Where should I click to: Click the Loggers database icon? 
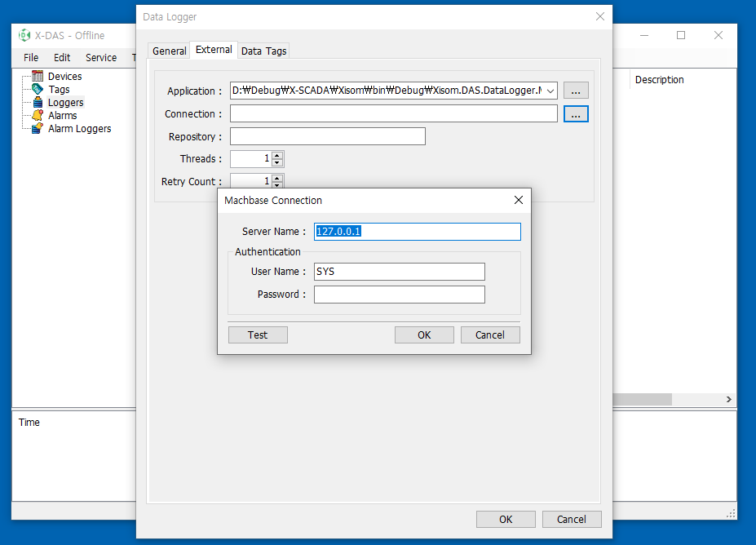click(x=38, y=102)
